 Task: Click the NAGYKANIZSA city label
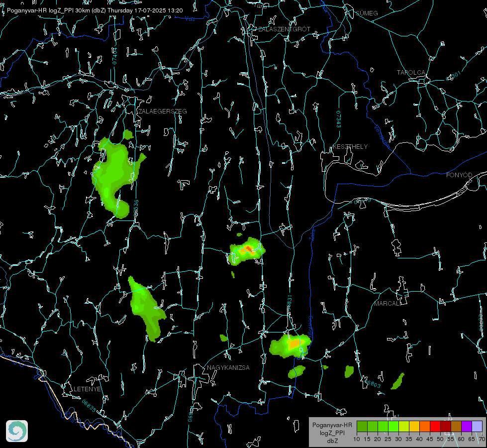[x=228, y=368]
